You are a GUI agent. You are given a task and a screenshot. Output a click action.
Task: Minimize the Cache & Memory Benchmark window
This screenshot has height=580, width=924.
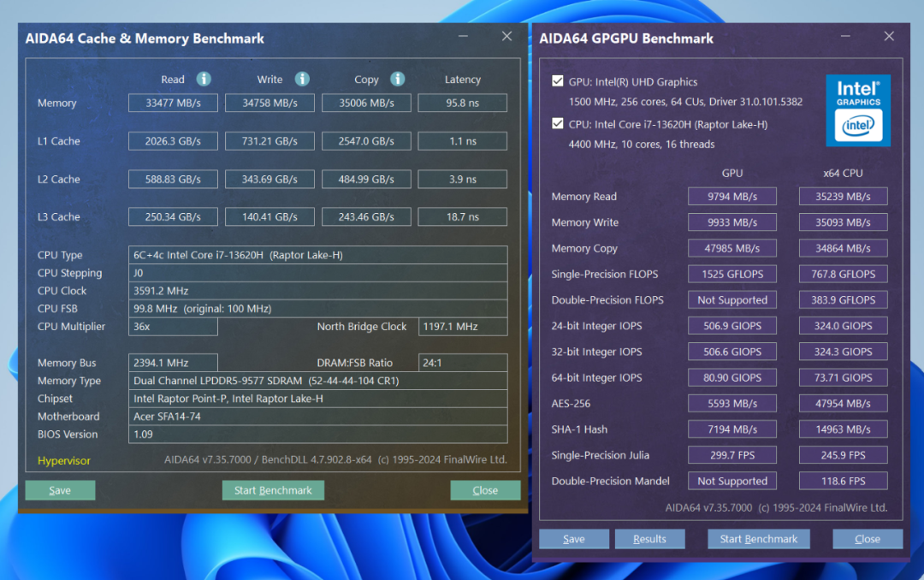point(463,37)
